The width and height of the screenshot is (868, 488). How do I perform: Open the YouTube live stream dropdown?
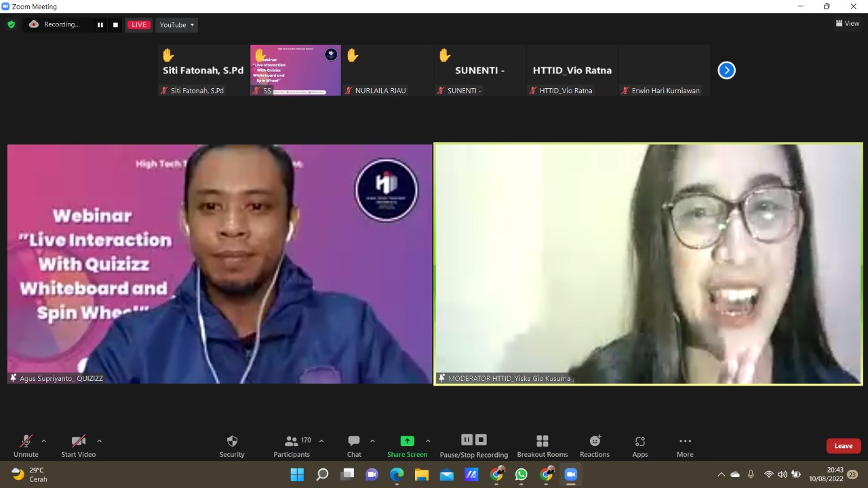click(177, 25)
